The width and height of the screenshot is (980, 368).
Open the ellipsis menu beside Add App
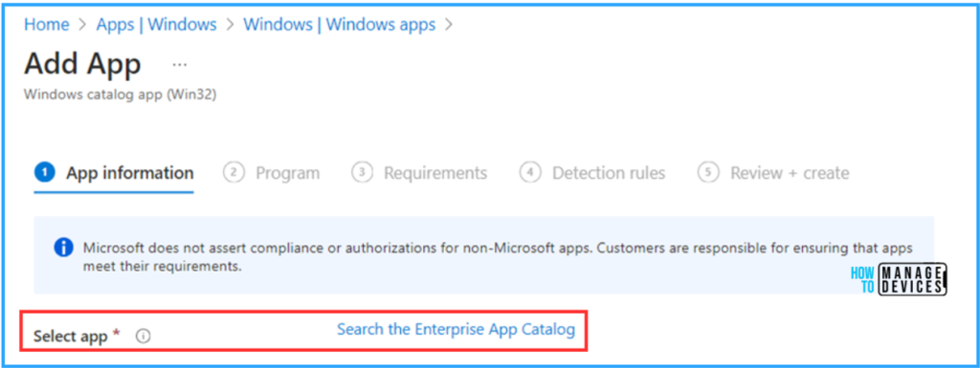tap(179, 64)
